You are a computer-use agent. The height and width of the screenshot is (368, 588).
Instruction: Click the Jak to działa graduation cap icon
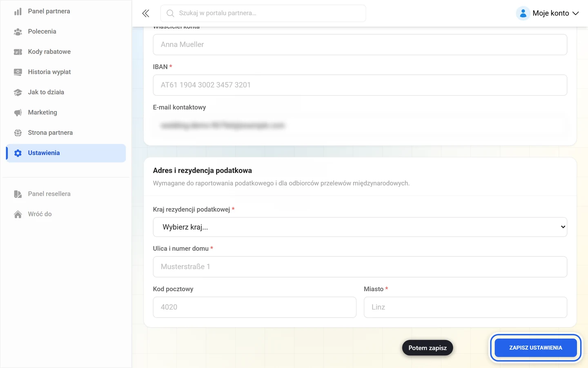pyautogui.click(x=18, y=92)
